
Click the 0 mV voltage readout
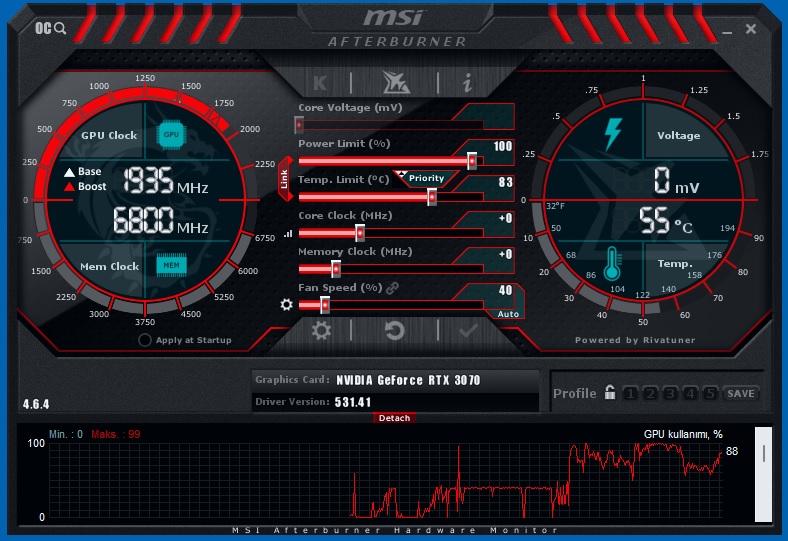click(676, 181)
